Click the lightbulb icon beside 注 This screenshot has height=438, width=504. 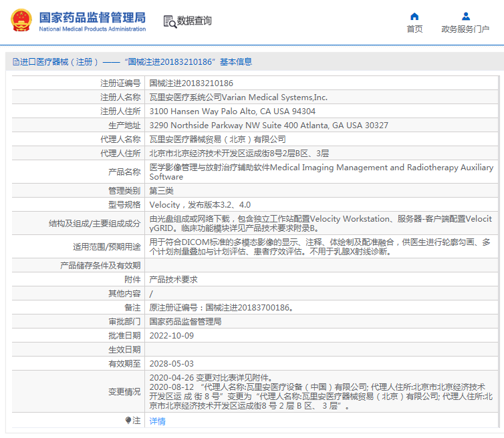coord(128,420)
